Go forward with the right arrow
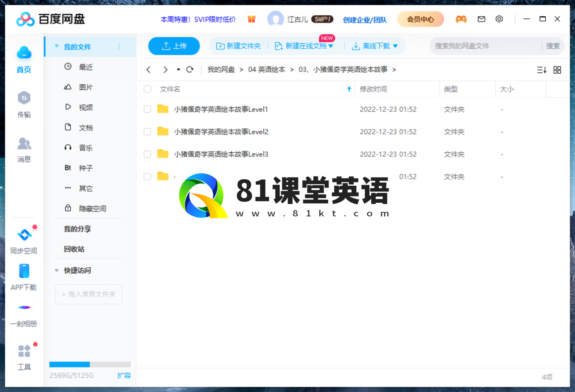This screenshot has height=392, width=575. tap(165, 70)
